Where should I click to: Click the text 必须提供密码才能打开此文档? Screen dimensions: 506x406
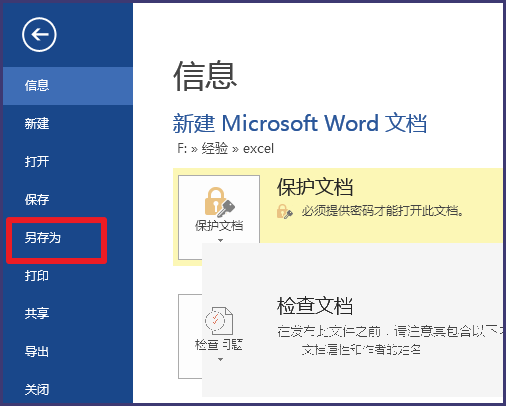382,211
